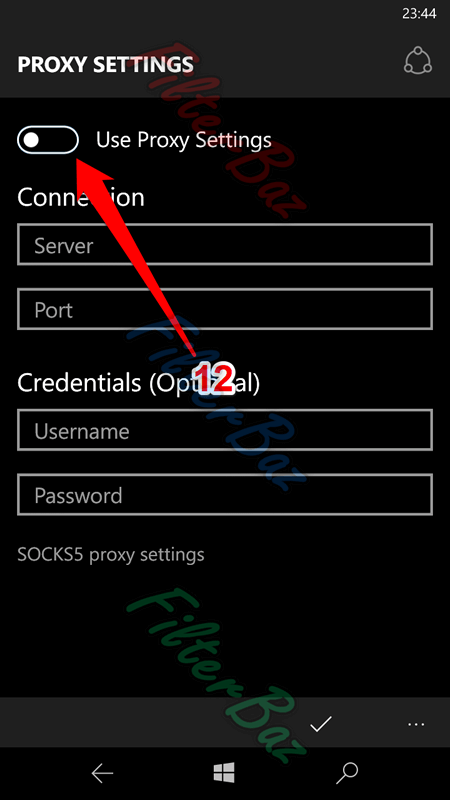Image resolution: width=450 pixels, height=800 pixels.
Task: Click the red number 12 annotation
Action: coord(214,379)
